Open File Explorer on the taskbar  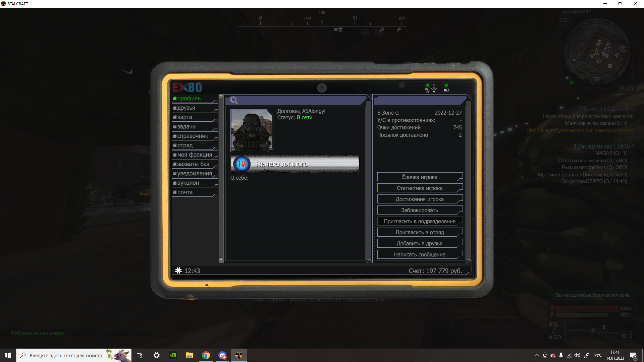point(190,355)
